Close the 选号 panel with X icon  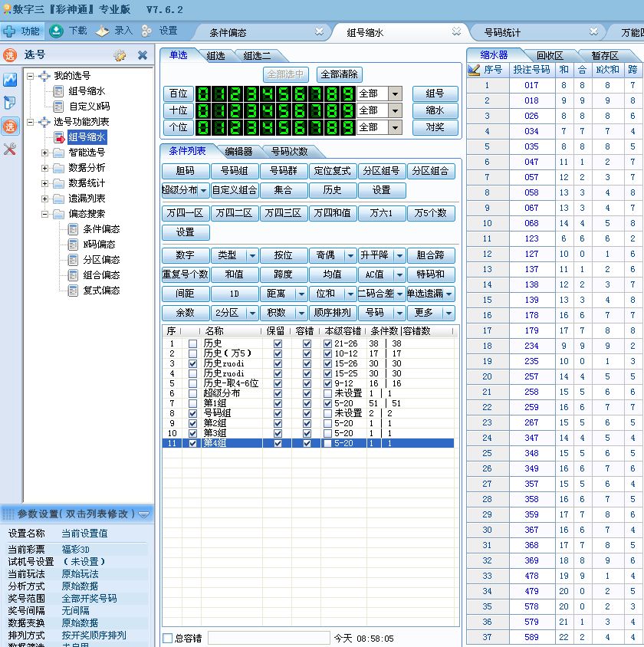[x=142, y=55]
